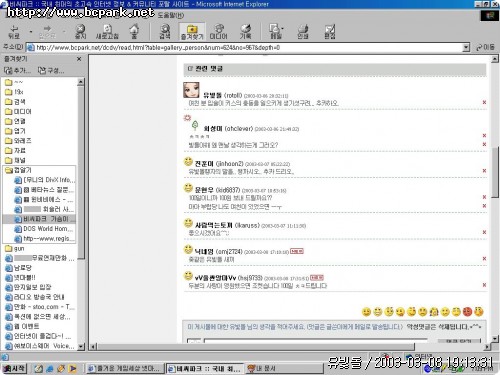
Task: Expand the 19x favorites folder
Action: pos(14,92)
